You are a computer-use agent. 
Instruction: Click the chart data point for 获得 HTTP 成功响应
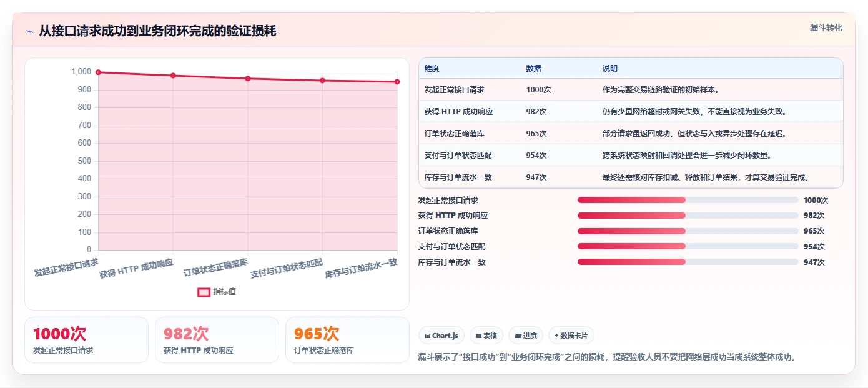pyautogui.click(x=173, y=76)
